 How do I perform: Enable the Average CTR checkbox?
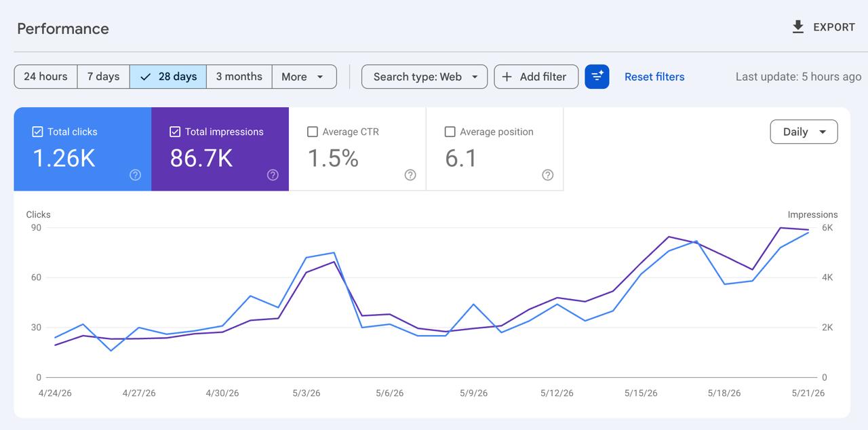click(313, 132)
